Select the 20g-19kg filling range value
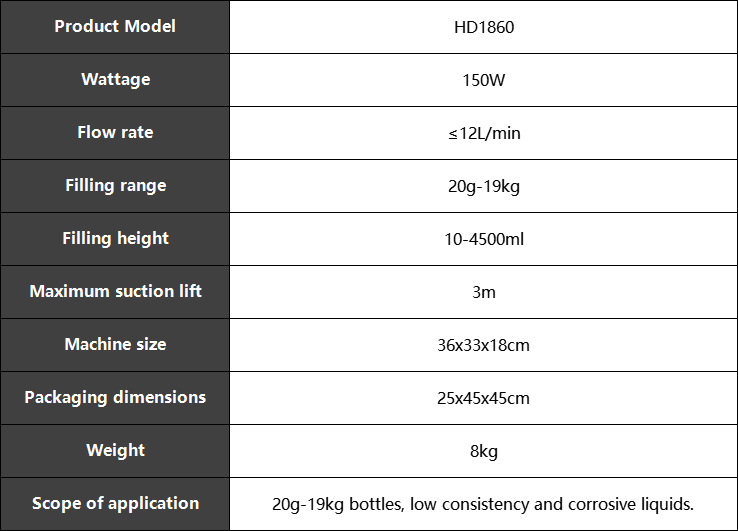This screenshot has height=531, width=738. 484,186
